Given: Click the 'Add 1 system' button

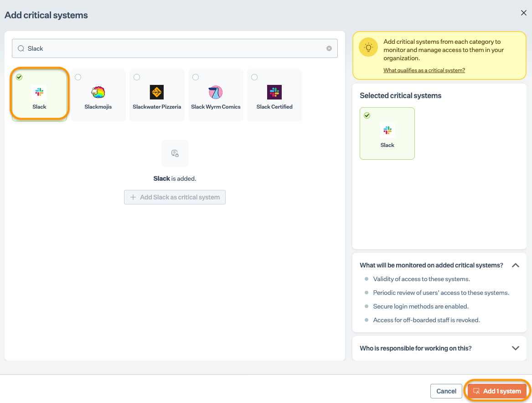Looking at the screenshot, I should coord(497,391).
